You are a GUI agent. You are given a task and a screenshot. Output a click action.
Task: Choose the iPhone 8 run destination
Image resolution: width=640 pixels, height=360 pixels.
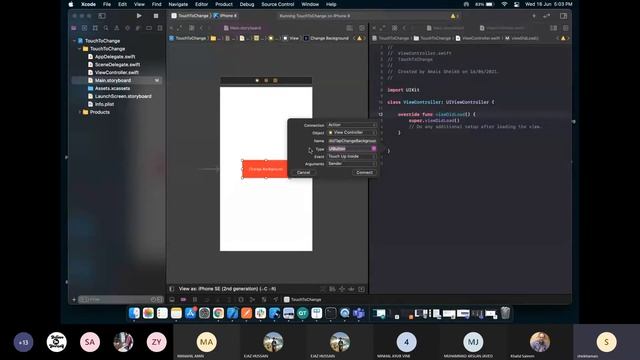pyautogui.click(x=225, y=16)
